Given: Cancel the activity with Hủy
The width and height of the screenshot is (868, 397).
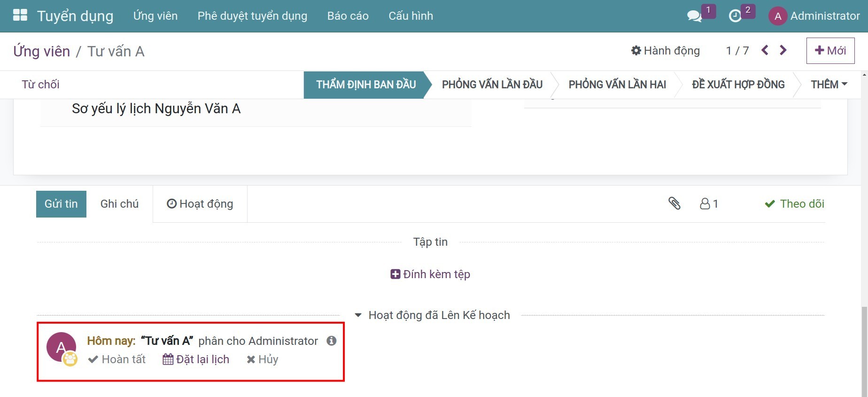Looking at the screenshot, I should 263,359.
